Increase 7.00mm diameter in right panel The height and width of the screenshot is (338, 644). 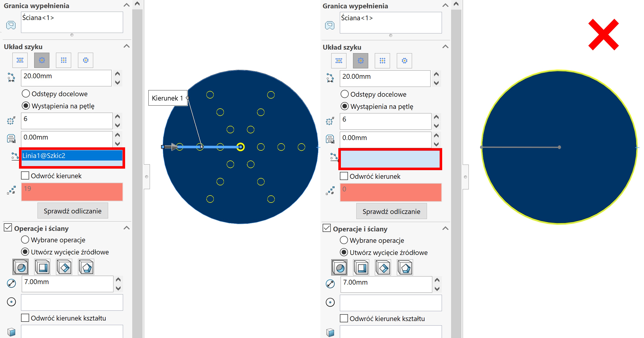pyautogui.click(x=437, y=280)
